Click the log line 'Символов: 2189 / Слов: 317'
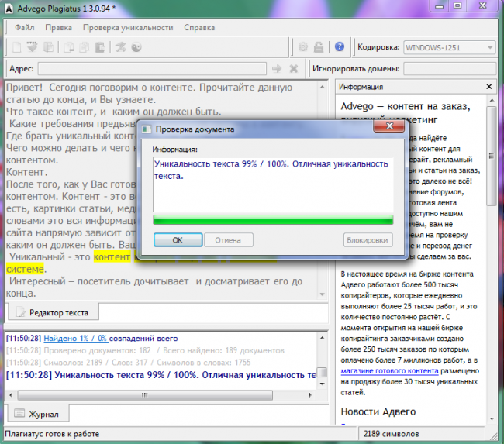 pyautogui.click(x=128, y=363)
